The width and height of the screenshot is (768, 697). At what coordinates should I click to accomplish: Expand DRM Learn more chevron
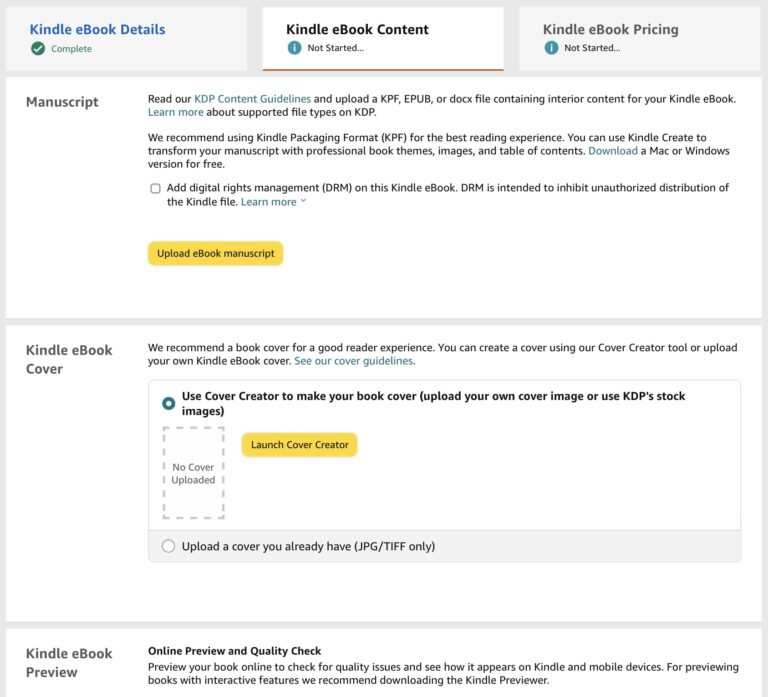303,201
